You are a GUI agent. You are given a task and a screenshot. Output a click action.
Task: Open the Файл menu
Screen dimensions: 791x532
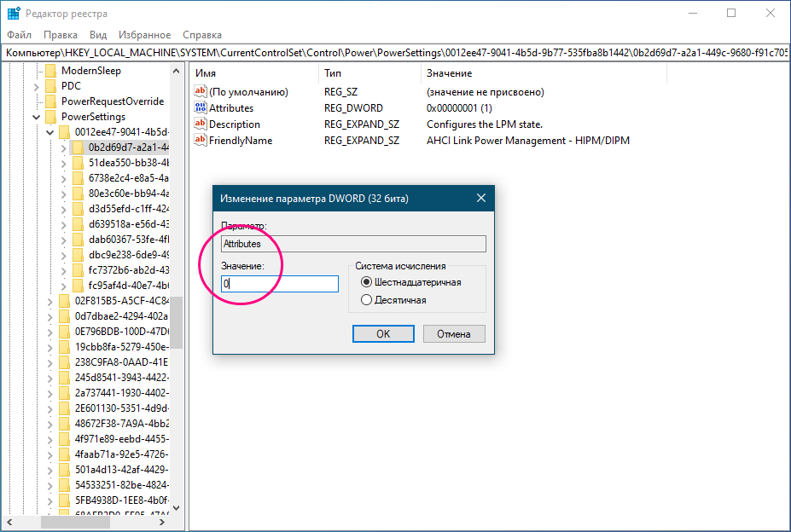[19, 35]
